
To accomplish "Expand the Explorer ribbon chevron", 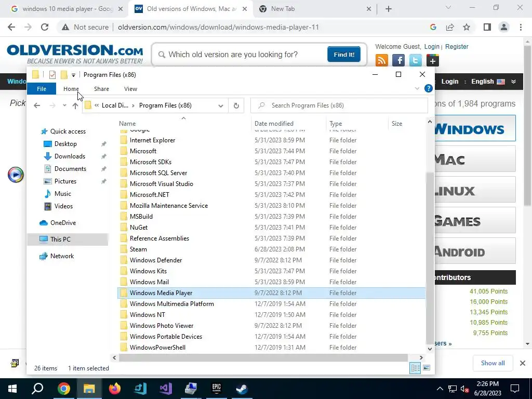I will tap(417, 88).
